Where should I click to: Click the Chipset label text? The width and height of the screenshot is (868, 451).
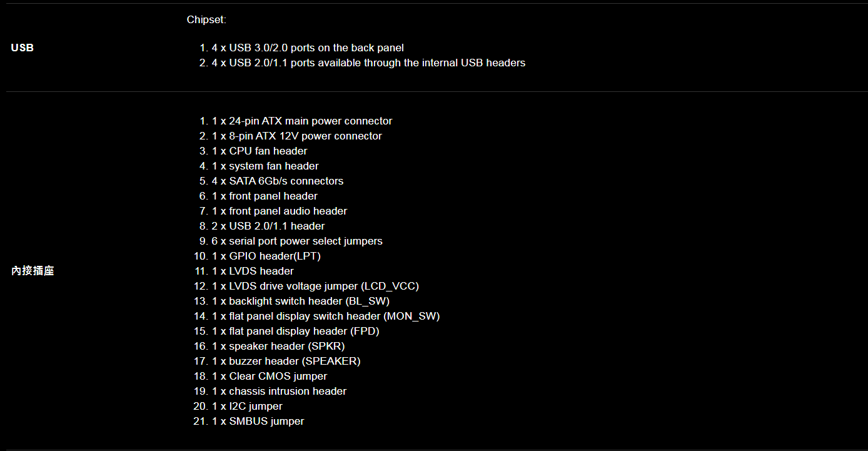coord(206,20)
